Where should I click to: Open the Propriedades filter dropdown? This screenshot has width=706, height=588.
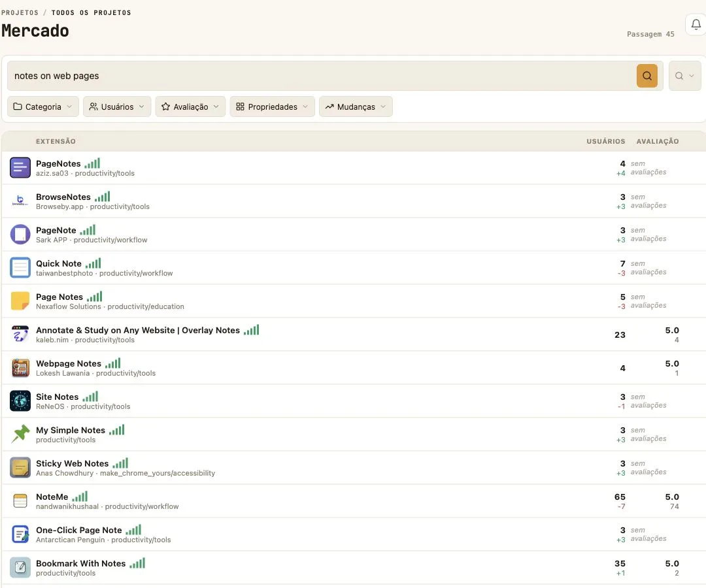coord(273,106)
